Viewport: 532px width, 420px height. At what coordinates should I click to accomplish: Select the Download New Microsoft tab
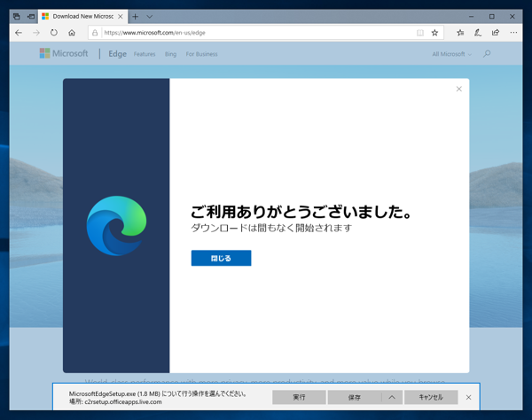coord(82,16)
